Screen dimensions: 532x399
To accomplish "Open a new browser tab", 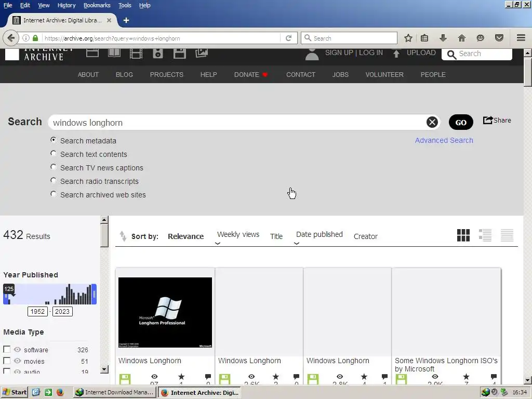I will tap(126, 20).
